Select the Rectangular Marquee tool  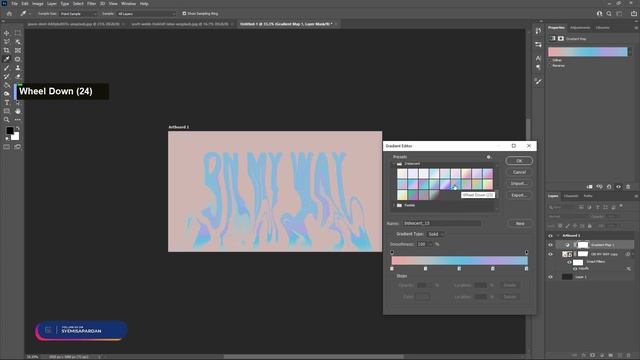(x=18, y=33)
